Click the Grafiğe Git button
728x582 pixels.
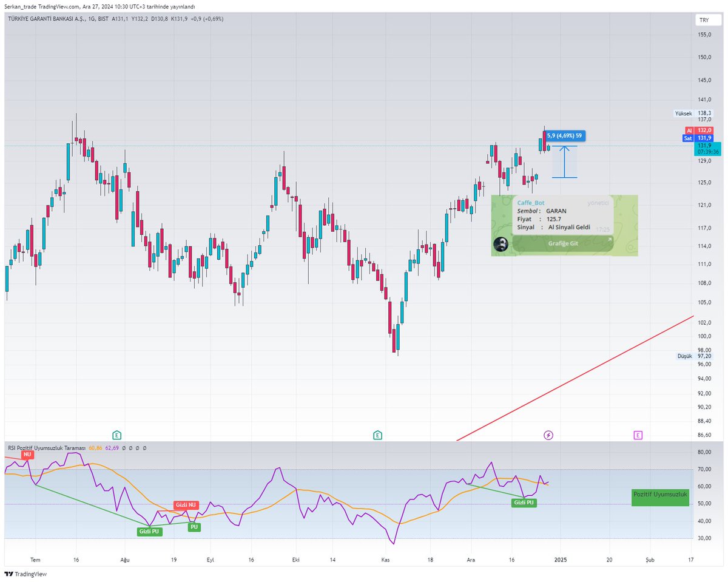[562, 243]
